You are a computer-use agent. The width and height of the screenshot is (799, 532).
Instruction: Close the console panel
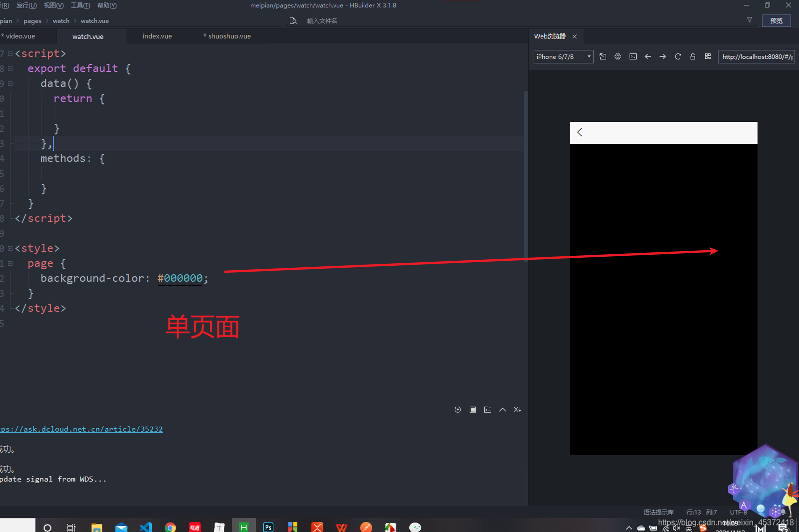(518, 410)
